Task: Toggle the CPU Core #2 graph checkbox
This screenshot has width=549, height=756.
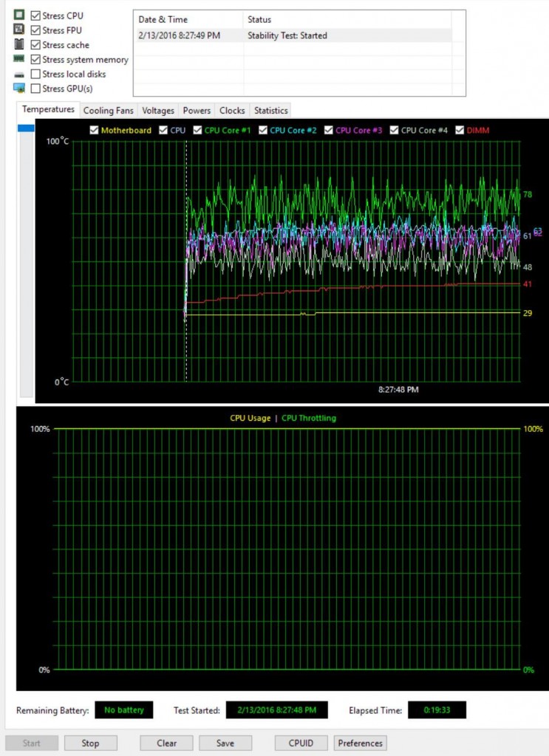Action: coord(263,130)
